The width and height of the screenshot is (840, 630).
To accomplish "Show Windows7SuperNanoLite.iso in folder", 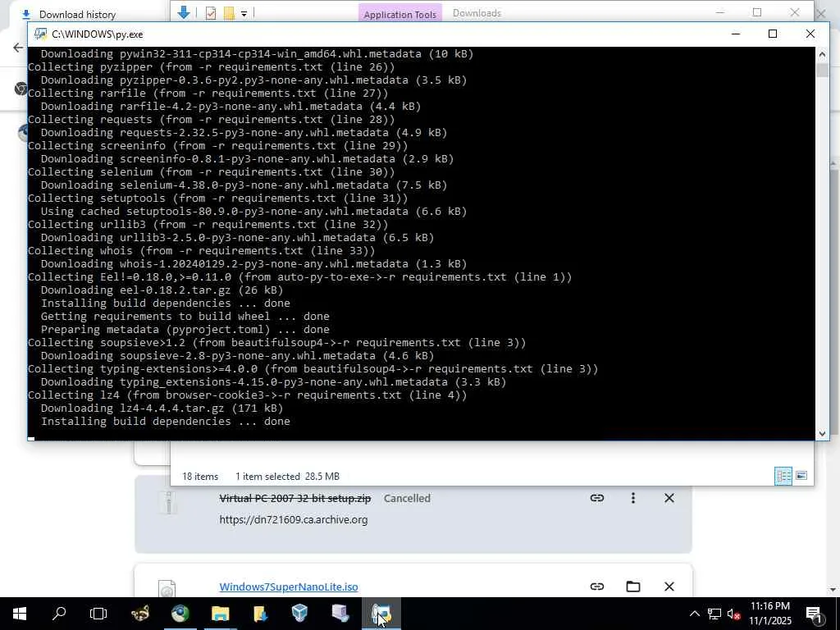I will (632, 587).
